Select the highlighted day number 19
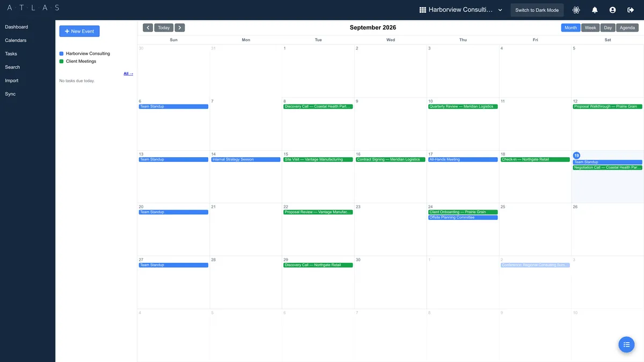The width and height of the screenshot is (644, 362). coord(576,156)
